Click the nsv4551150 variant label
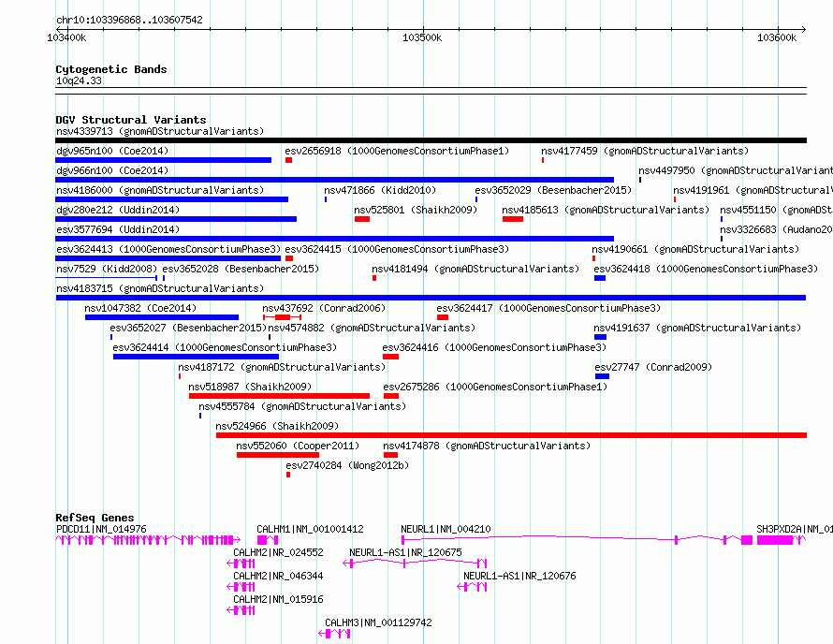 click(776, 210)
